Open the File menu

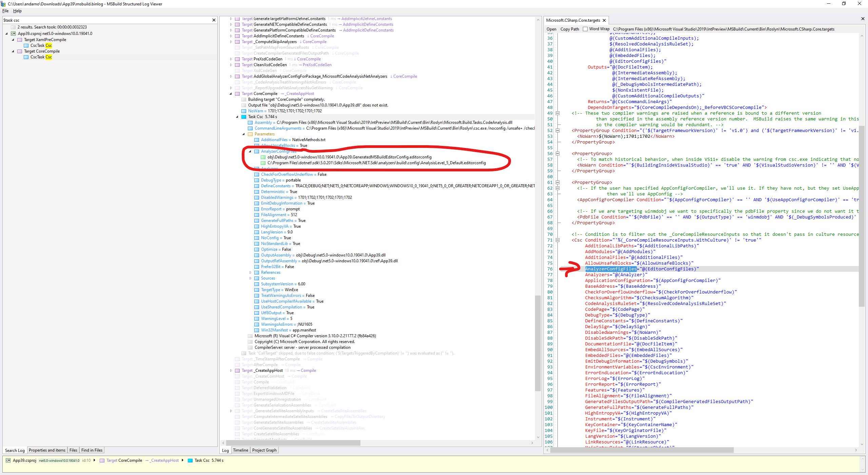click(x=5, y=11)
